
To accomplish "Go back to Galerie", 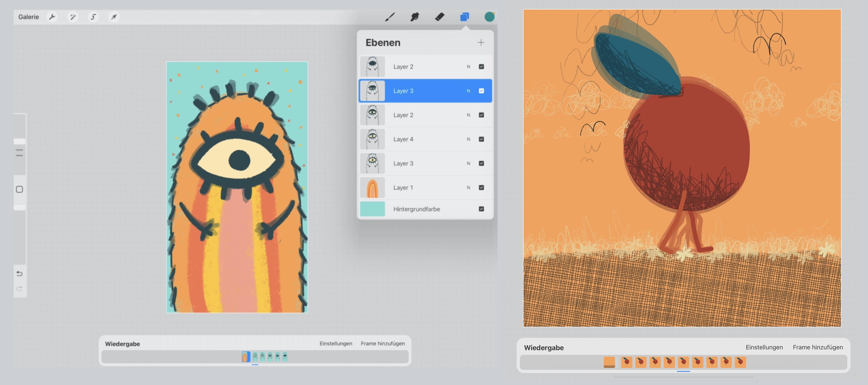I will click(x=29, y=17).
